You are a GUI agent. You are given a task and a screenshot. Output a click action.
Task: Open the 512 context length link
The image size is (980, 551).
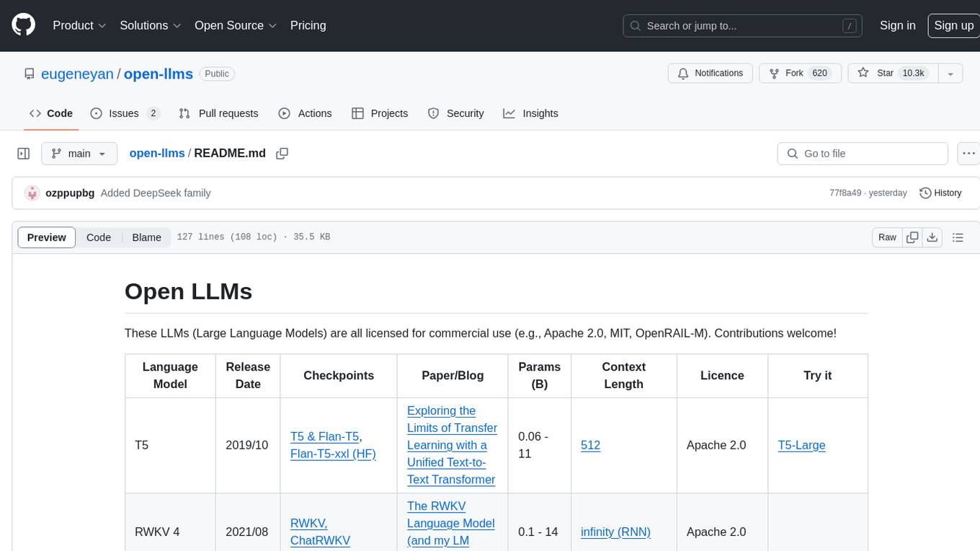tap(590, 445)
